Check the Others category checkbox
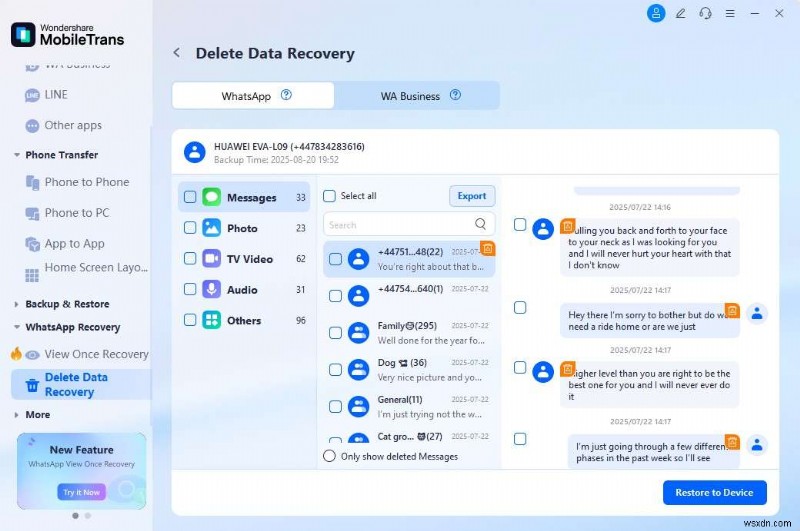 tap(190, 320)
